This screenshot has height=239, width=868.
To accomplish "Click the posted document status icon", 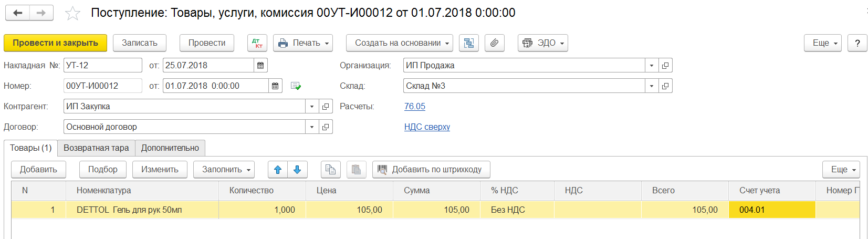I will pyautogui.click(x=296, y=86).
